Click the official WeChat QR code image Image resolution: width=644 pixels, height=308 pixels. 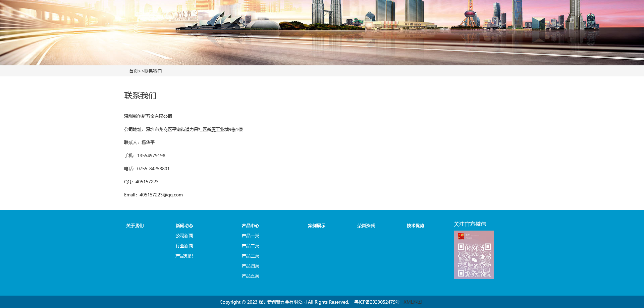pos(474,254)
